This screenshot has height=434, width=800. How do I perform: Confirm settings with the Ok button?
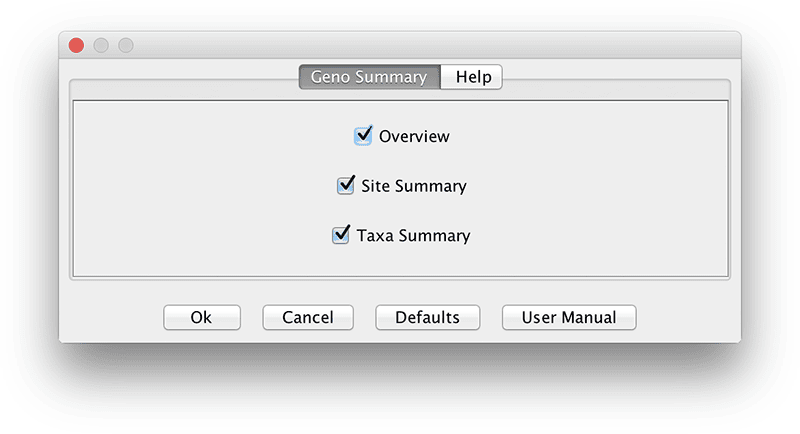coord(202,317)
